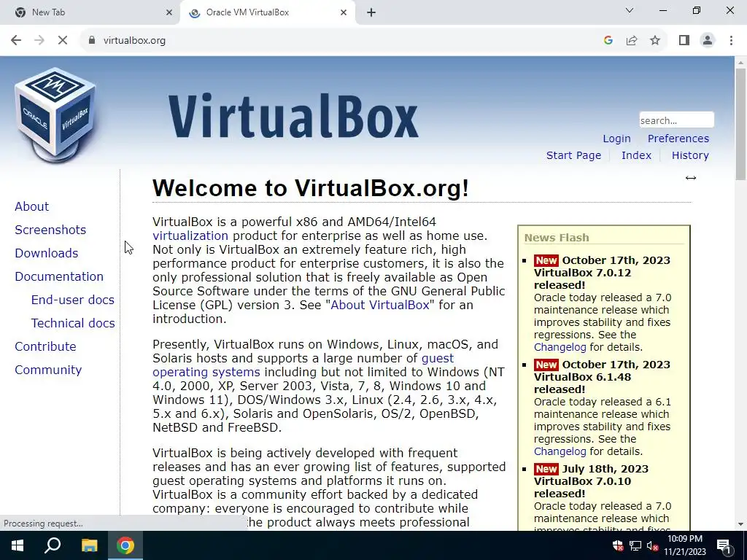Viewport: 747px width, 560px height.
Task: Go to the Downloads page
Action: pos(46,253)
